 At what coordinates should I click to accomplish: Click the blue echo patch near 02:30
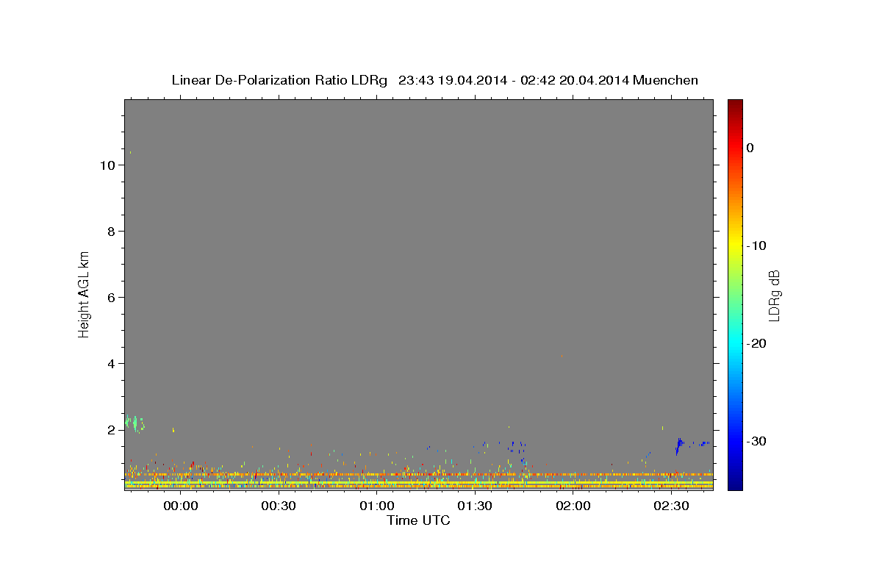[x=679, y=444]
